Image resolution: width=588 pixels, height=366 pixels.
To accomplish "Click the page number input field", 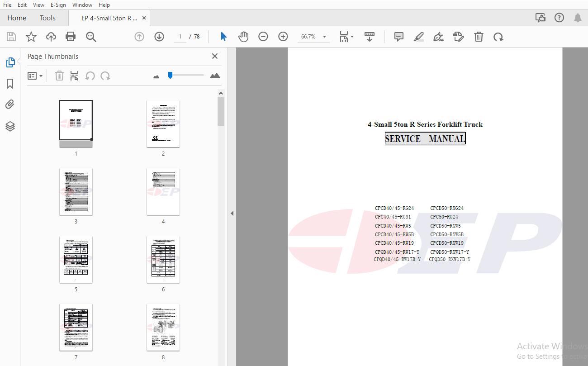I will click(x=180, y=37).
